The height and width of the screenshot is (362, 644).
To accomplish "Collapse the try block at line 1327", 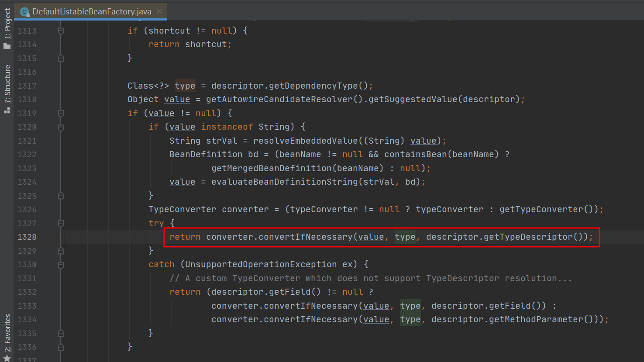I will pos(61,223).
